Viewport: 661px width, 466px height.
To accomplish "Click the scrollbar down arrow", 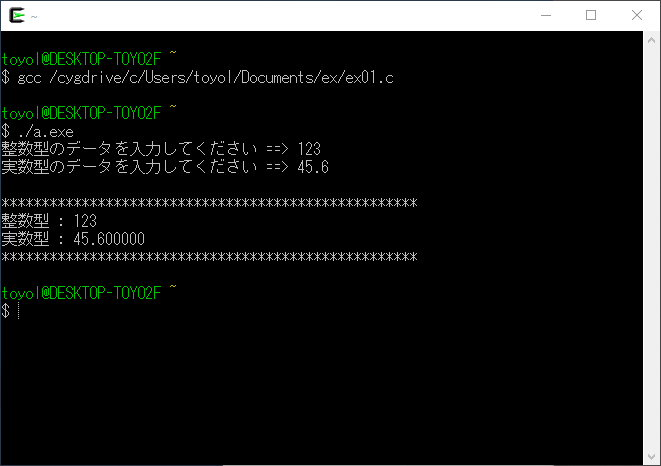I will [651, 457].
